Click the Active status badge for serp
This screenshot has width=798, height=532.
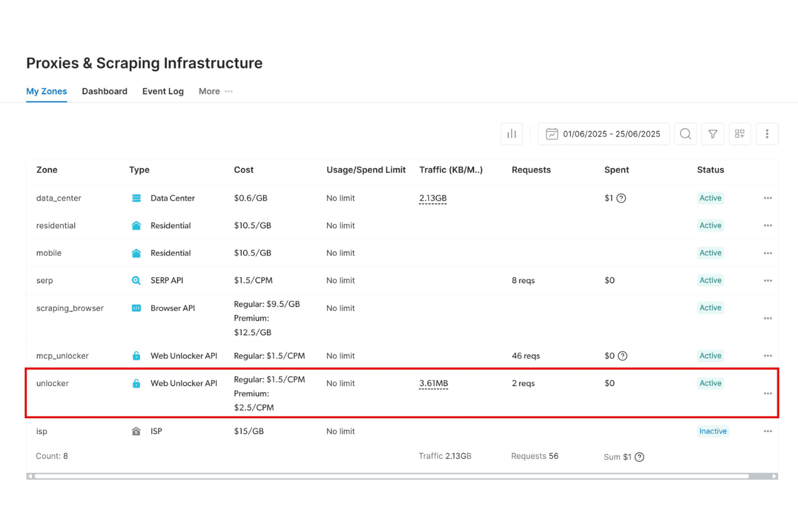(710, 280)
